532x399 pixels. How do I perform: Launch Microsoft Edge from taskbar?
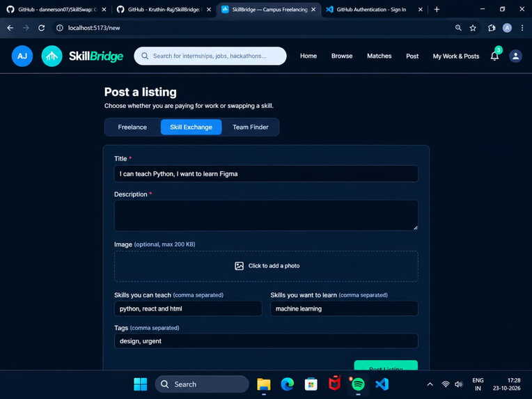point(288,384)
